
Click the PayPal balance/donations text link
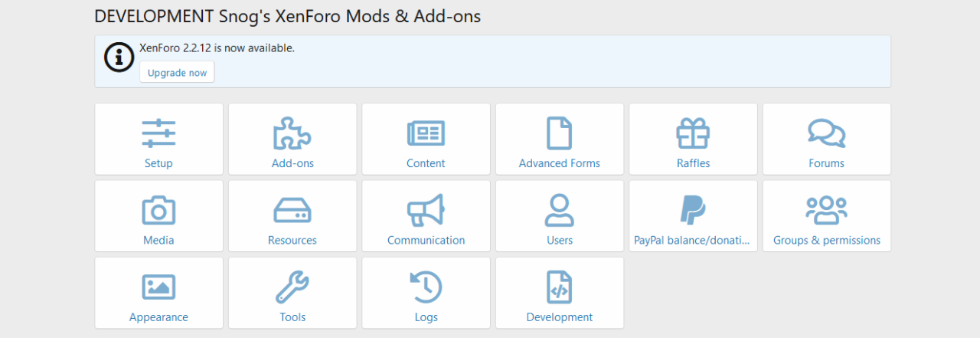pos(693,240)
